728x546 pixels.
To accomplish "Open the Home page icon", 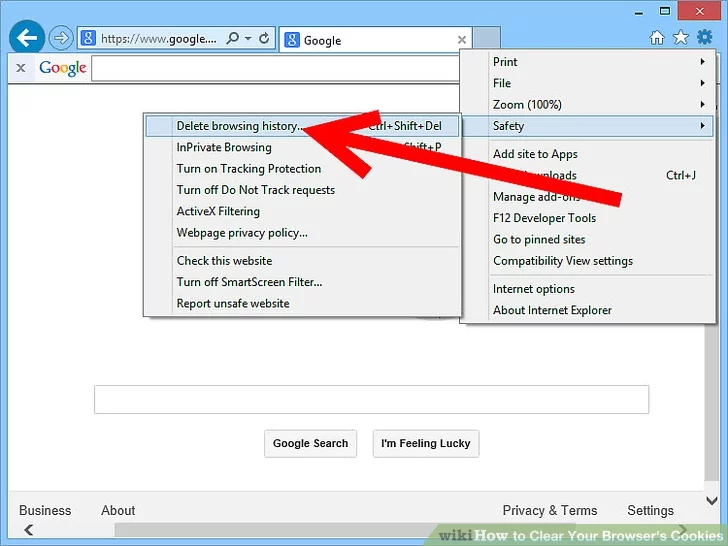I will click(656, 37).
